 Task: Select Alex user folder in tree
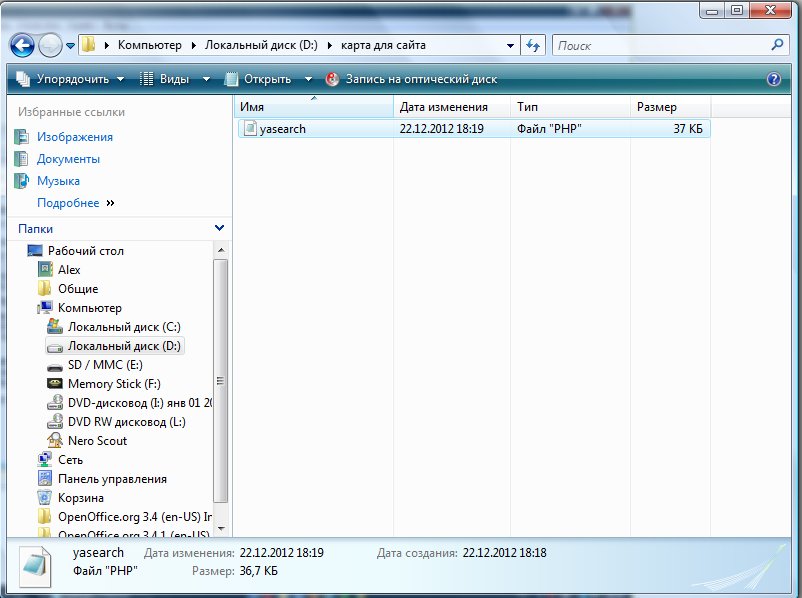[x=69, y=270]
